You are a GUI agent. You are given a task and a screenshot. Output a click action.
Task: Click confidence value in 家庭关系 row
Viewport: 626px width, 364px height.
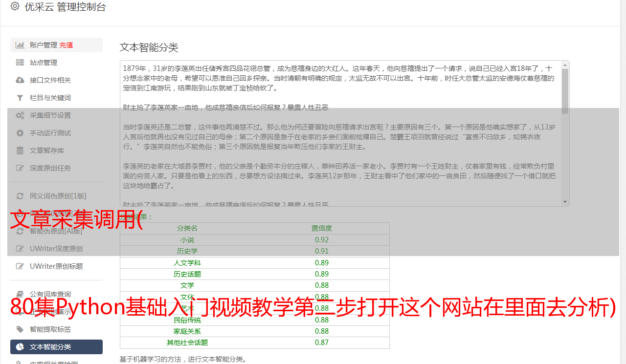click(322, 331)
